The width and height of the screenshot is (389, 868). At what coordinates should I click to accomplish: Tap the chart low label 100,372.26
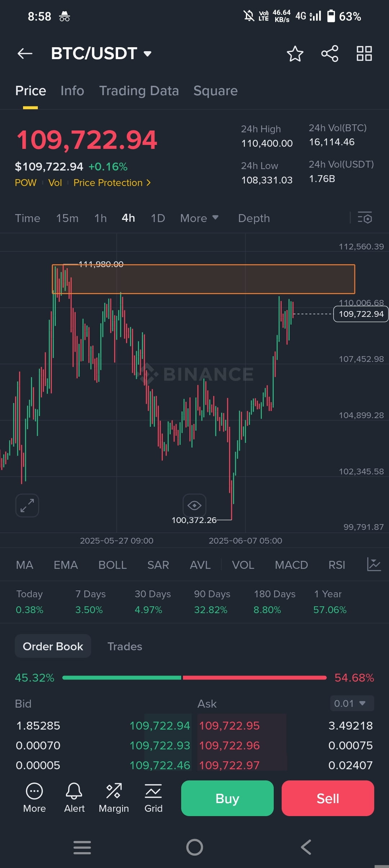pyautogui.click(x=194, y=520)
